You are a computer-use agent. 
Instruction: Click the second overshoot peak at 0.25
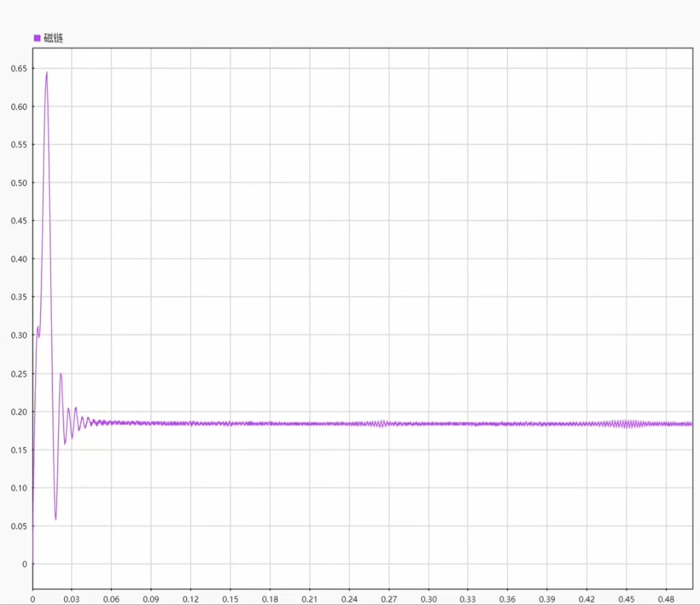61,374
